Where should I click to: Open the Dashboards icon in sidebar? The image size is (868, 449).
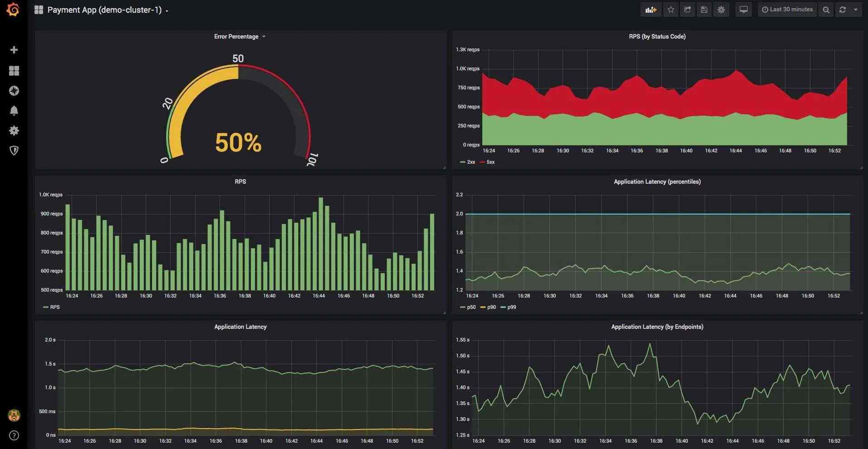coord(14,71)
